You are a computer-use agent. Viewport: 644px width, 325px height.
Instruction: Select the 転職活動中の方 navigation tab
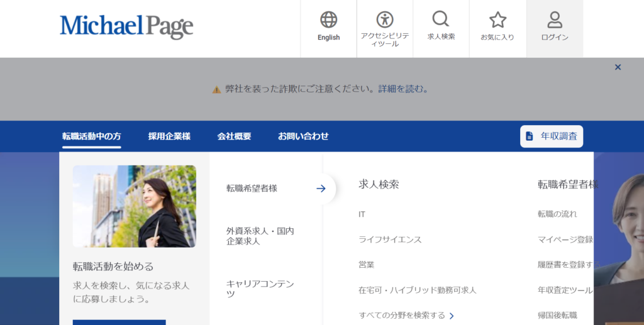click(92, 136)
